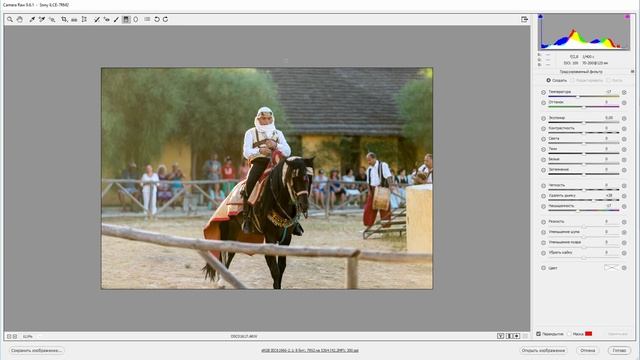
Task: Toggle full screen mode icon
Action: pyautogui.click(x=524, y=19)
